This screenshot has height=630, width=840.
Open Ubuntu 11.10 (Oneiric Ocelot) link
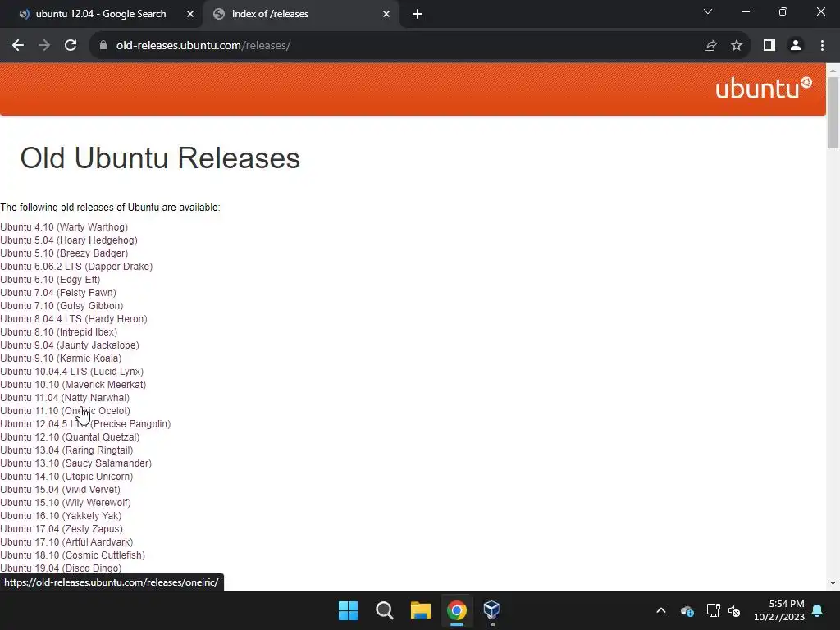pos(66,411)
